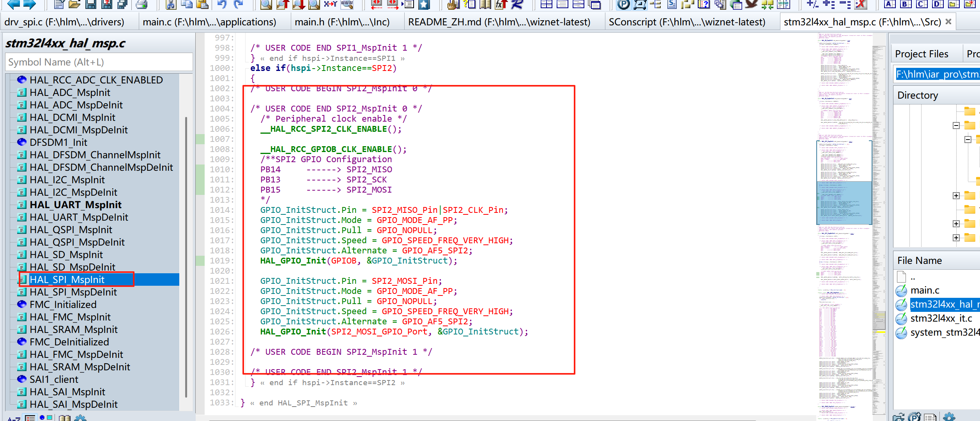Click the Undo arrow icon

pyautogui.click(x=222, y=4)
